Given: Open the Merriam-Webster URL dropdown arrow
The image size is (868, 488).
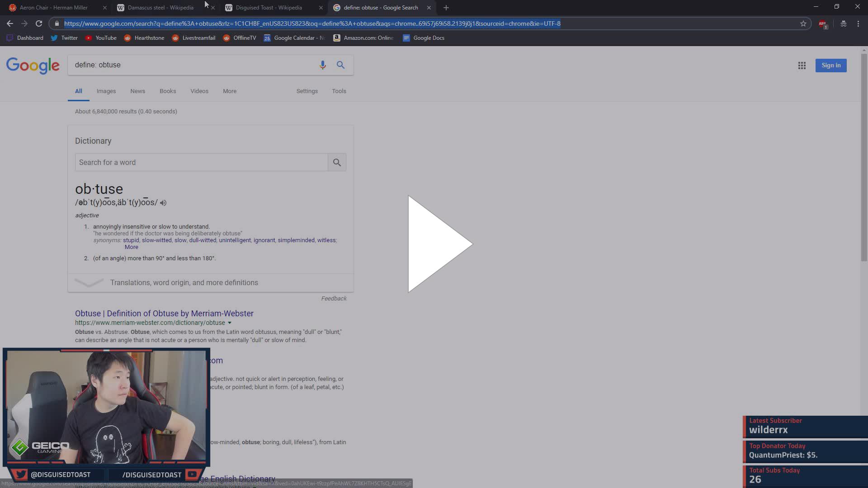Looking at the screenshot, I should pyautogui.click(x=230, y=323).
